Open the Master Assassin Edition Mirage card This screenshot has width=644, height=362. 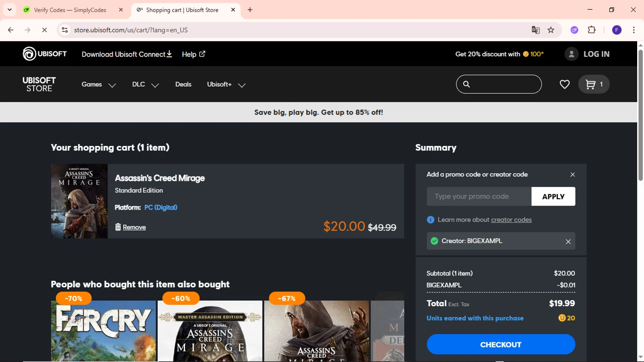pyautogui.click(x=210, y=331)
